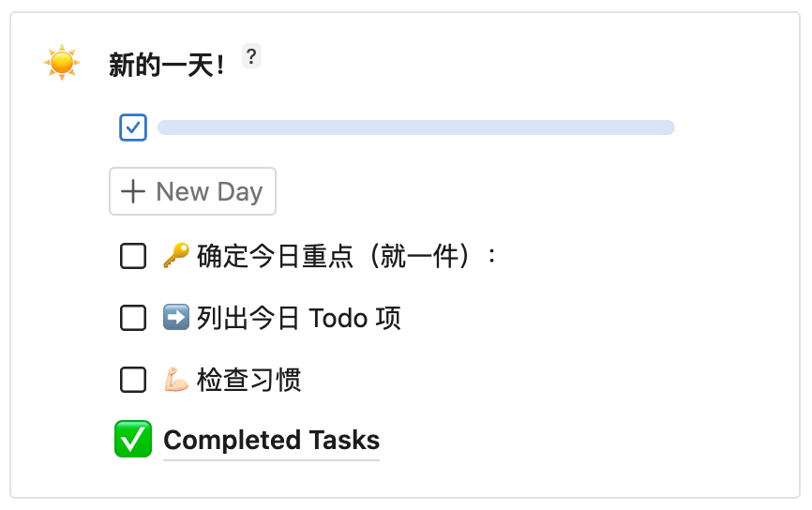Mark 检查习惯 as done
812x510 pixels.
[133, 381]
